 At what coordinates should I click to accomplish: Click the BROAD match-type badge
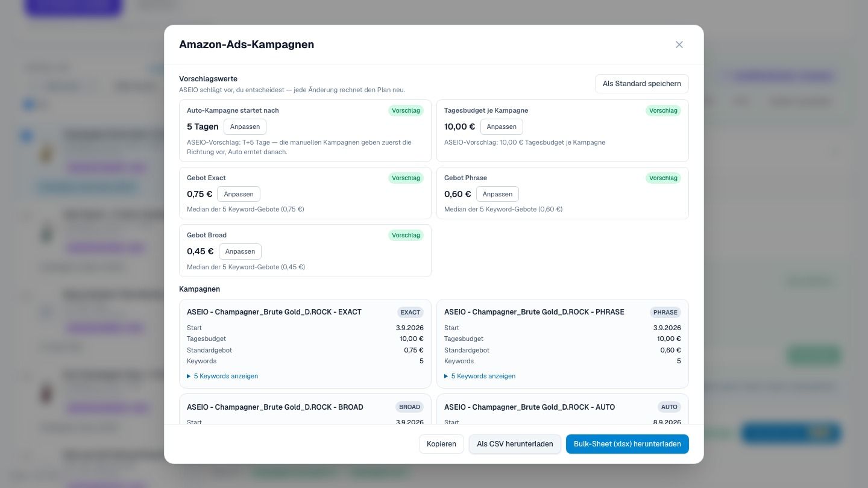[x=409, y=407]
